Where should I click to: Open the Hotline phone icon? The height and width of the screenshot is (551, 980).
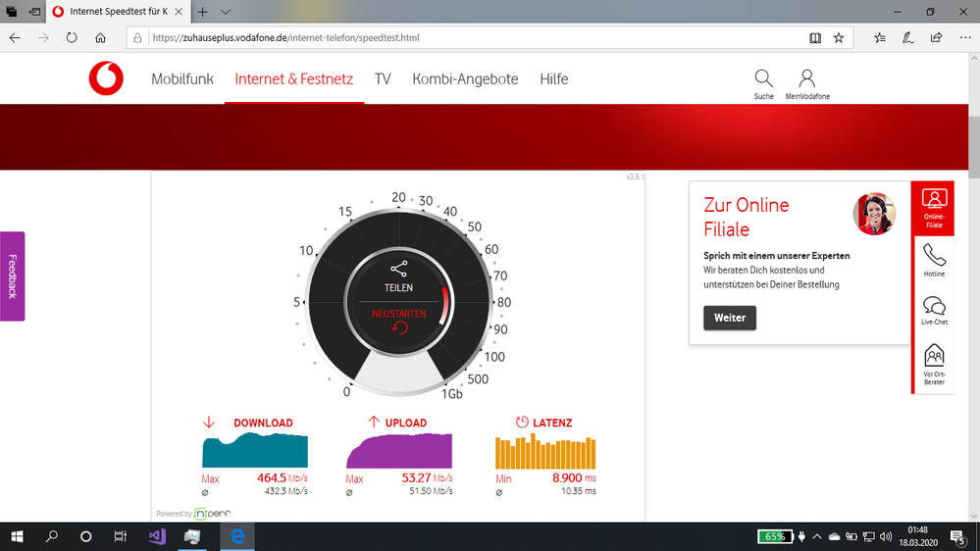[934, 260]
